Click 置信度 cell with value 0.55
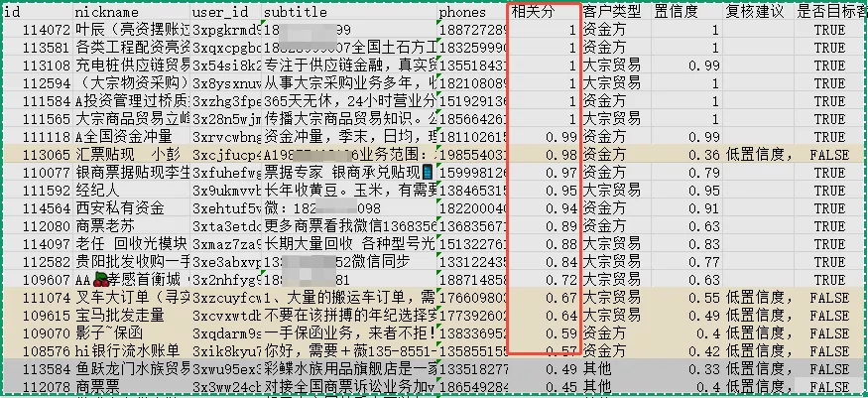Image resolution: width=868 pixels, height=398 pixels. tap(686, 297)
